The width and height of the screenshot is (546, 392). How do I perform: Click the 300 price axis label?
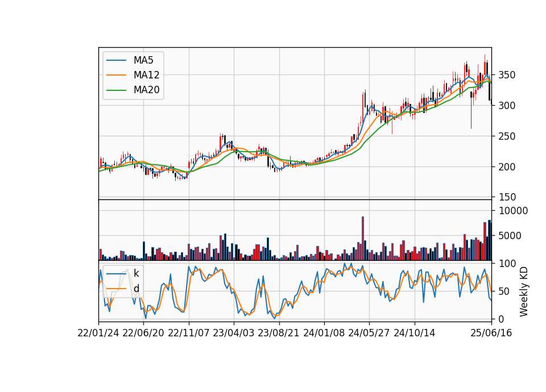coord(507,106)
